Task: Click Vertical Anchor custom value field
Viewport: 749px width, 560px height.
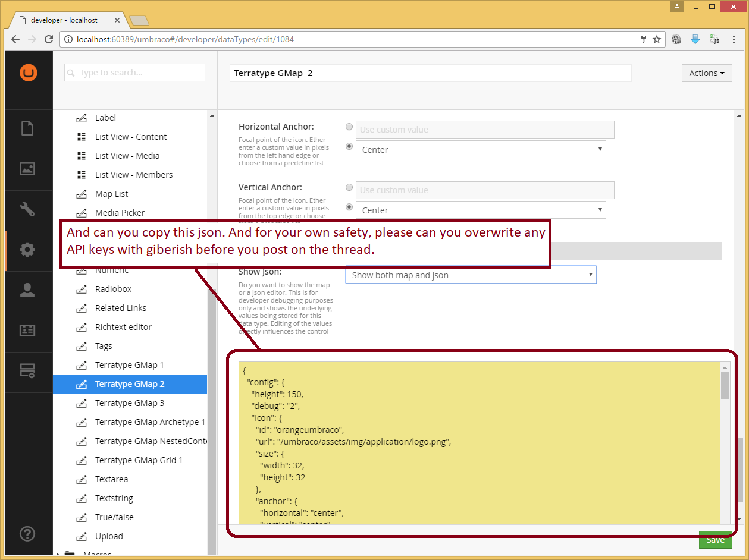Action: (485, 190)
